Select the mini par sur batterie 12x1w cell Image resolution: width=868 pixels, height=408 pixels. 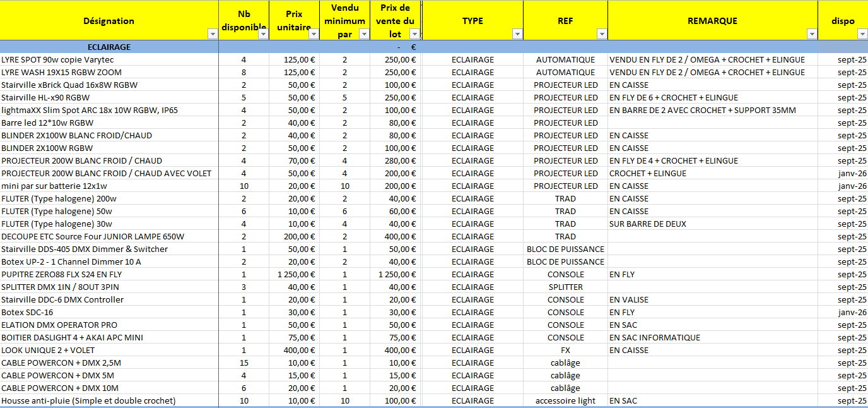click(109, 186)
